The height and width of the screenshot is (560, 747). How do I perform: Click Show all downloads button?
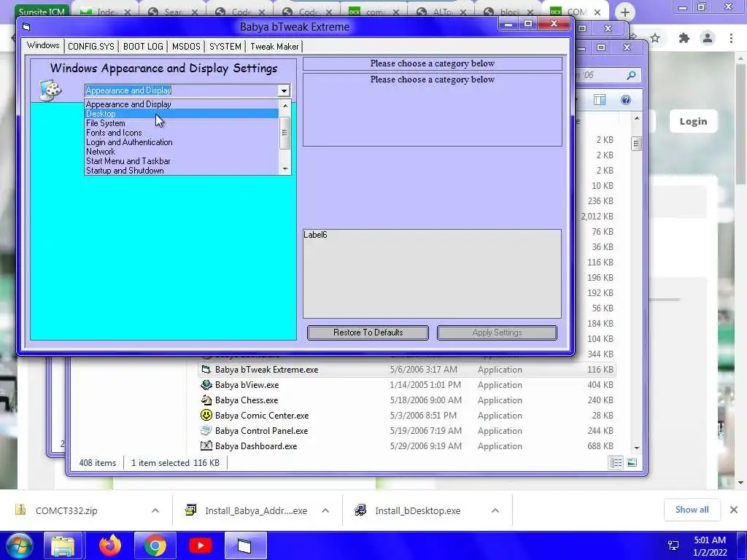pyautogui.click(x=692, y=510)
